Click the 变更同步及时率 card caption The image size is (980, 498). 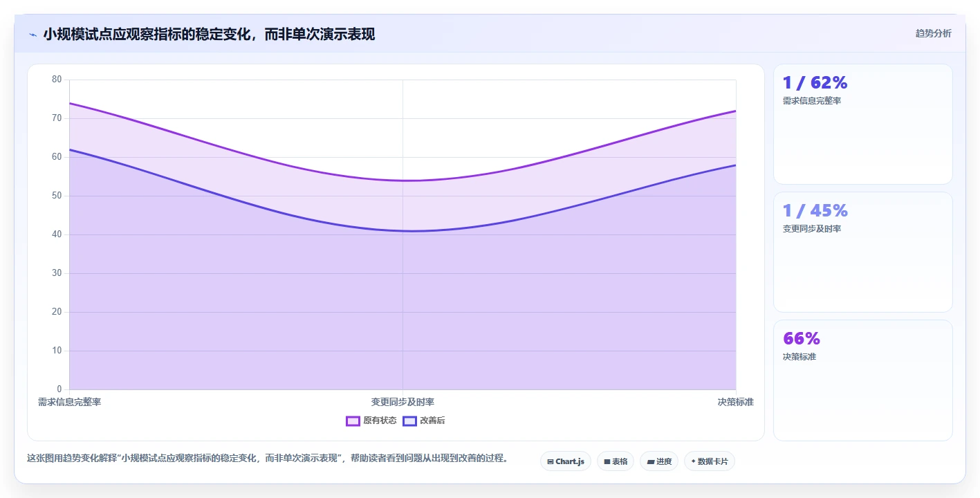click(x=812, y=229)
